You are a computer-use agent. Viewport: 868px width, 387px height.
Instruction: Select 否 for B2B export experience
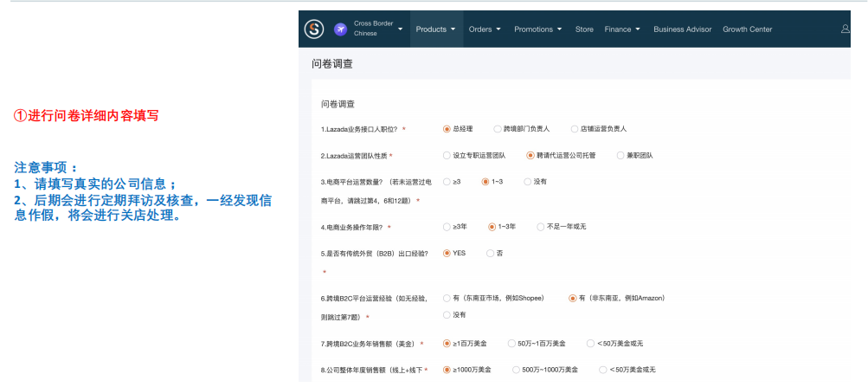click(x=491, y=253)
